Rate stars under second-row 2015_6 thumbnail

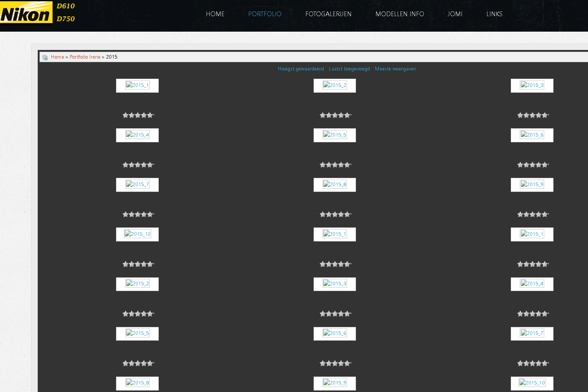point(533,165)
